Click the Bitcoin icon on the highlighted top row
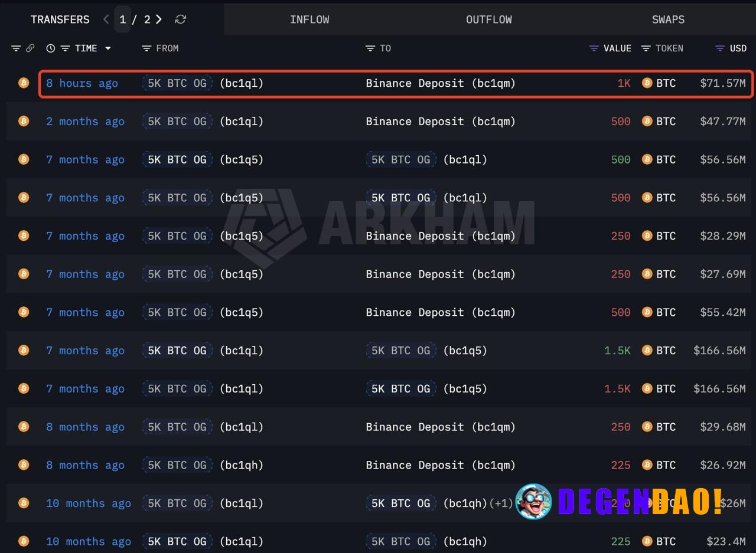This screenshot has width=756, height=553. pos(24,83)
